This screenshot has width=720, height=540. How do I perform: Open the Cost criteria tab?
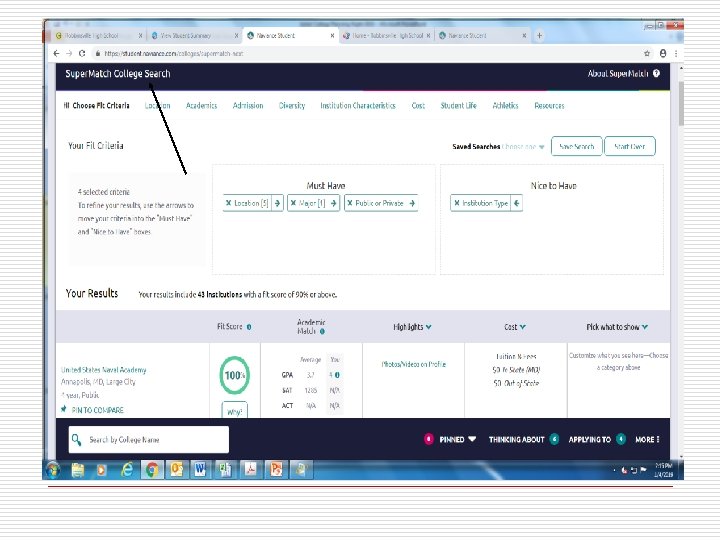[x=418, y=106]
